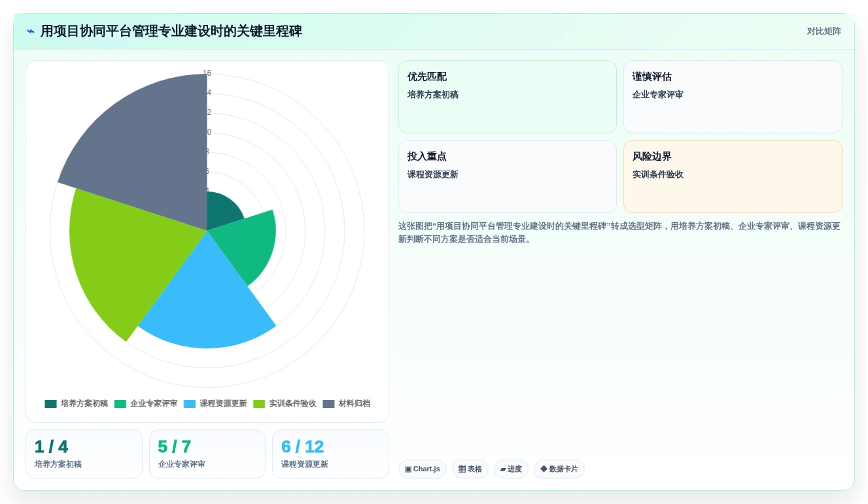Click 企业专家评审 text in 谨慎评估 card
Image resolution: width=868 pixels, height=504 pixels.
tap(657, 95)
